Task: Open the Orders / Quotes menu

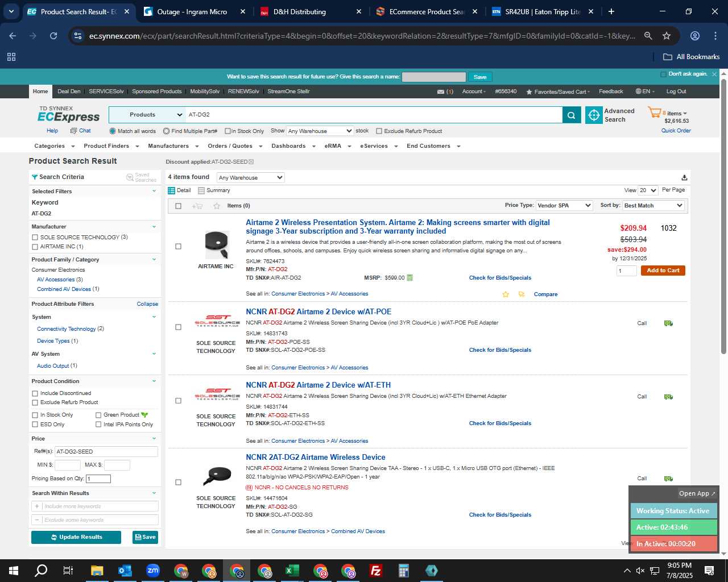Action: coord(234,146)
